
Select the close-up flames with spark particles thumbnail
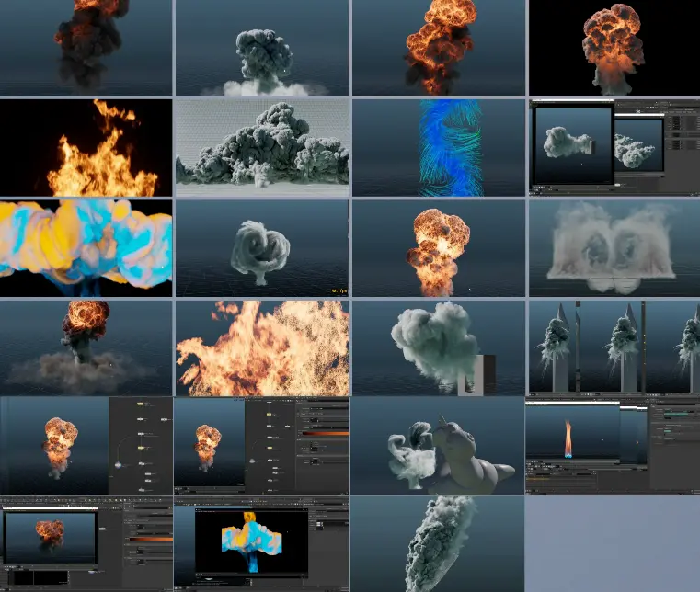tap(262, 348)
